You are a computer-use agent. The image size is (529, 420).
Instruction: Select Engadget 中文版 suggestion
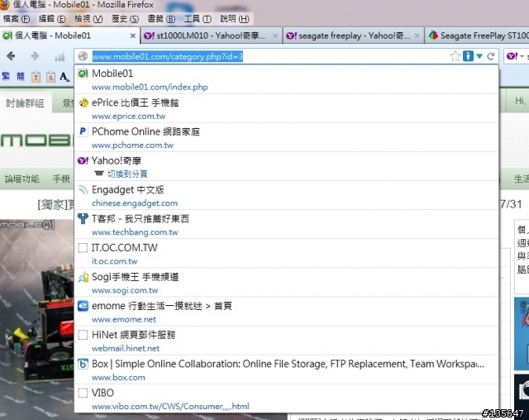tap(286, 196)
